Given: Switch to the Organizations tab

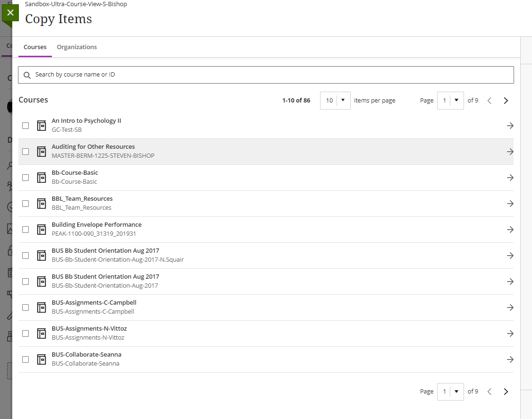Looking at the screenshot, I should [76, 47].
